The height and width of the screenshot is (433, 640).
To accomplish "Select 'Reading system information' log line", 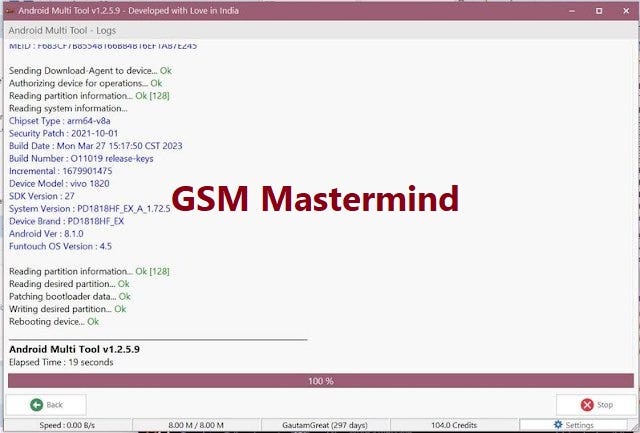I will pos(68,109).
